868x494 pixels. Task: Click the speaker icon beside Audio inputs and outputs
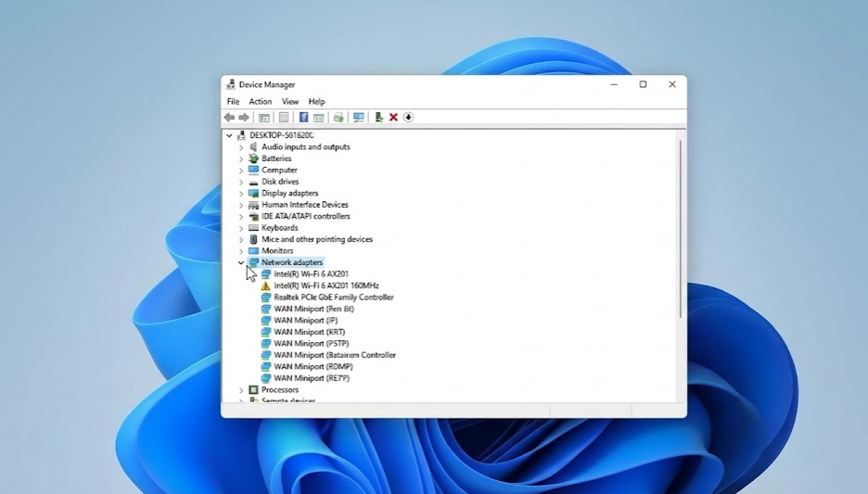253,146
